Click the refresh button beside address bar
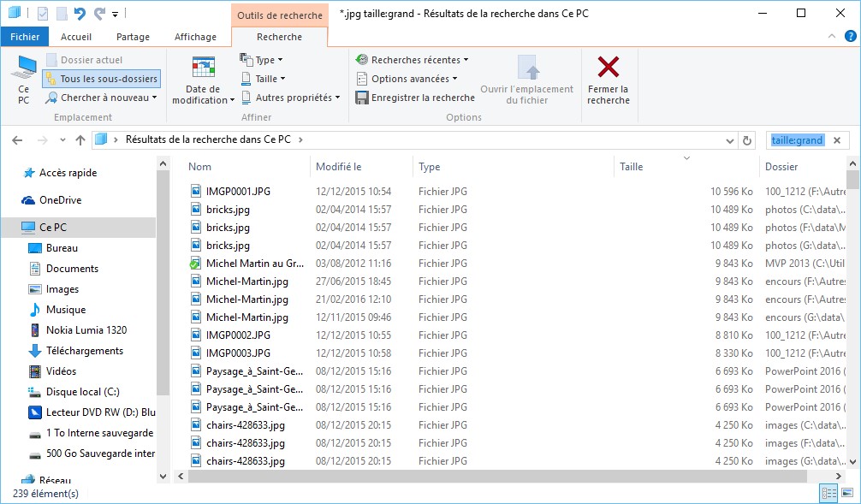This screenshot has height=504, width=861. 747,140
